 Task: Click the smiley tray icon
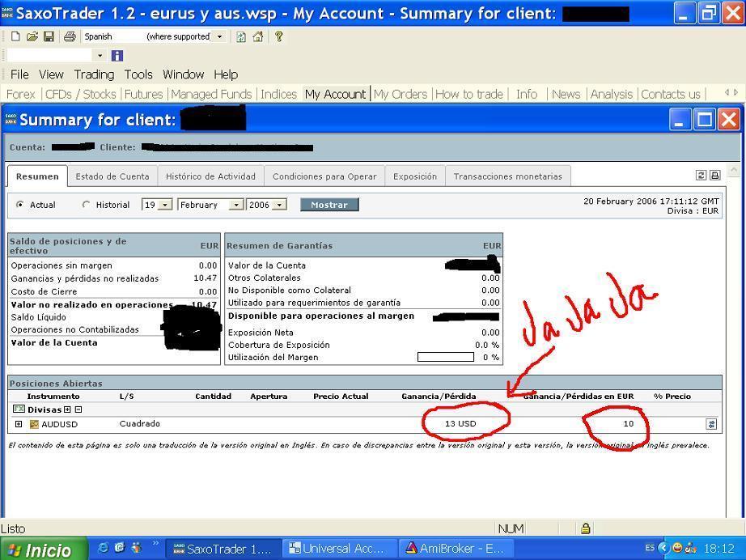tap(677, 548)
